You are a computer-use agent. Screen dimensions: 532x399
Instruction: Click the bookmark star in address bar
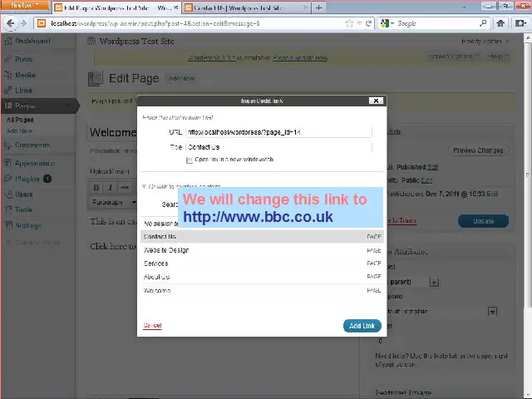tap(349, 23)
